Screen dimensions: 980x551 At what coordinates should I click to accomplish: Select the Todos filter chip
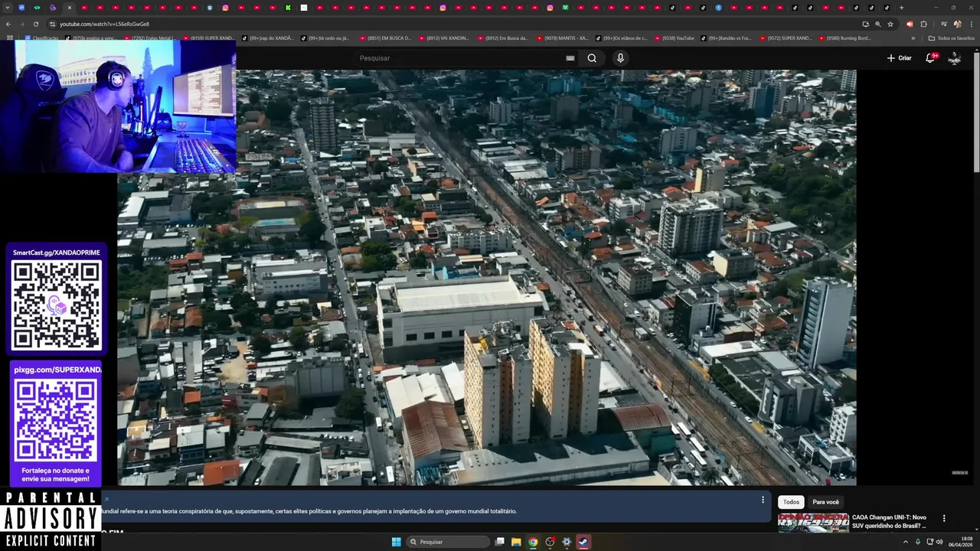[x=791, y=502]
